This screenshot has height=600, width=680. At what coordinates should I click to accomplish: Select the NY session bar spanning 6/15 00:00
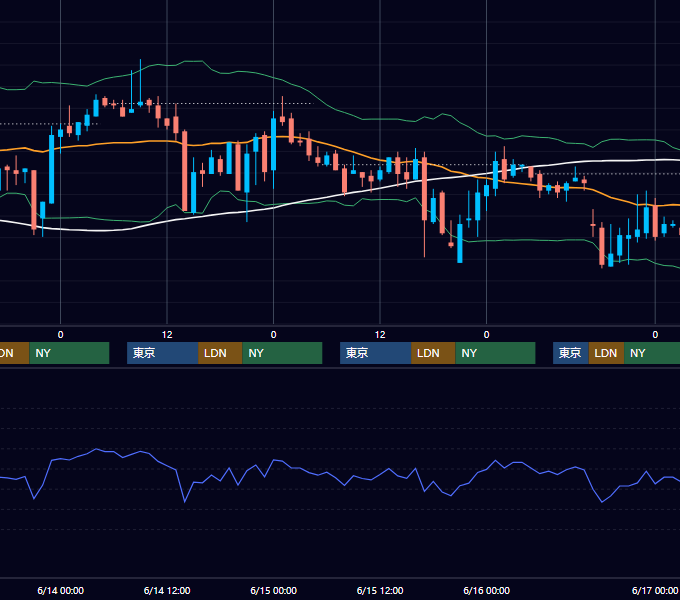282,353
